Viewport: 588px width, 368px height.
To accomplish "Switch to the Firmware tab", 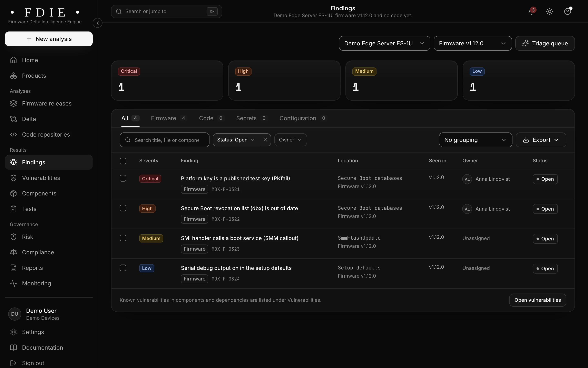I will [169, 118].
